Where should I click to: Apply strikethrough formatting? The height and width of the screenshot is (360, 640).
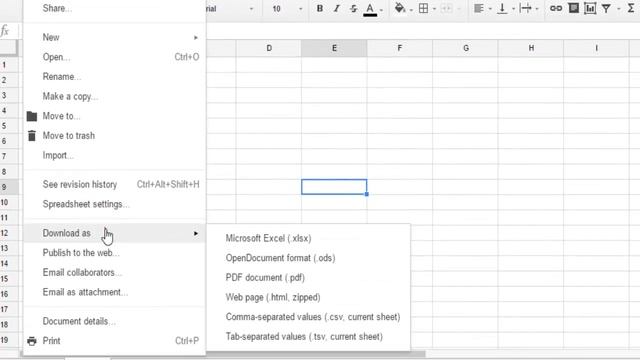pyautogui.click(x=353, y=8)
